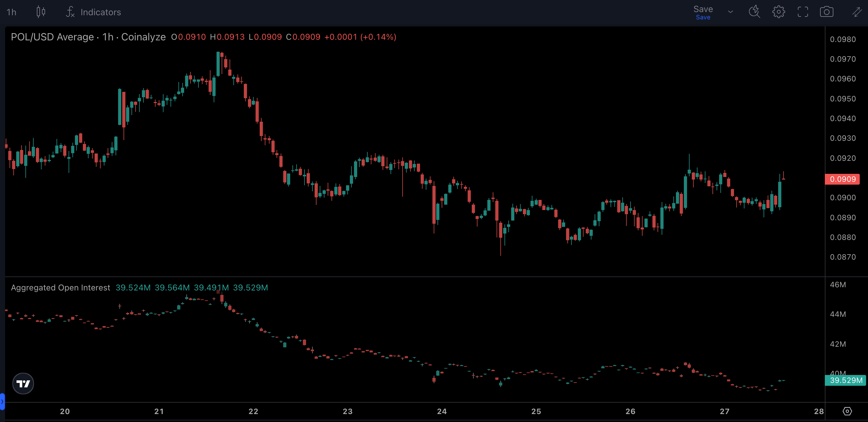Toggle fullscreen mode icon
This screenshot has height=422, width=868.
pos(803,12)
